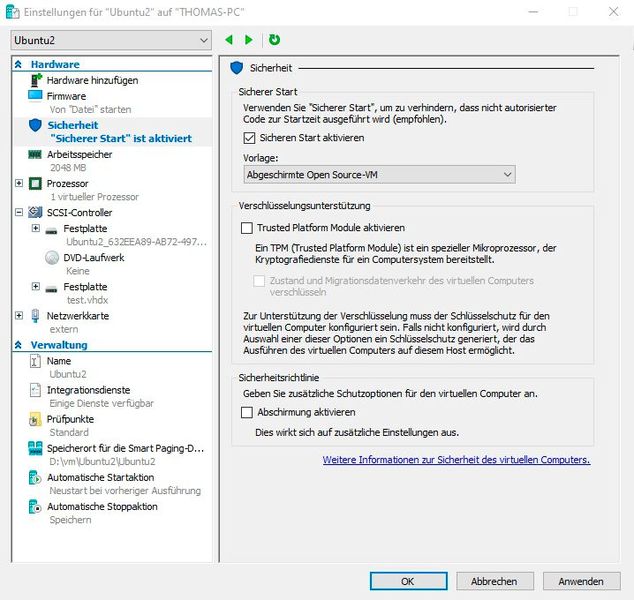Click the Smart Paging Speicherort icon
634x600 pixels.
pyautogui.click(x=35, y=448)
